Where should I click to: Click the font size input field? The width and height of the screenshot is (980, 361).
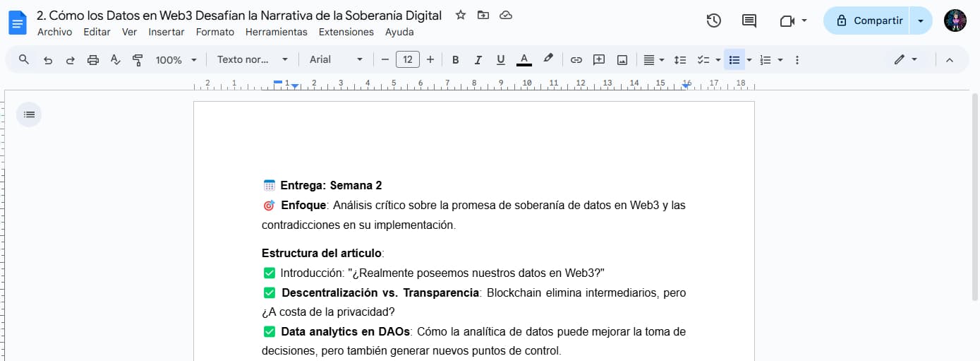click(408, 60)
